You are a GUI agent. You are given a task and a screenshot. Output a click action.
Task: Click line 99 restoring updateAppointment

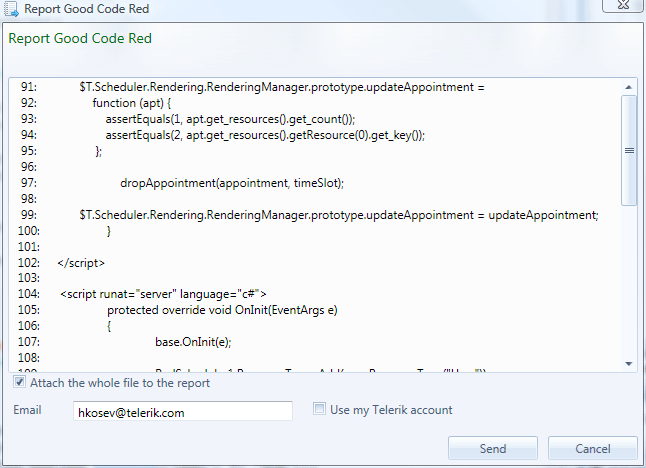click(339, 215)
